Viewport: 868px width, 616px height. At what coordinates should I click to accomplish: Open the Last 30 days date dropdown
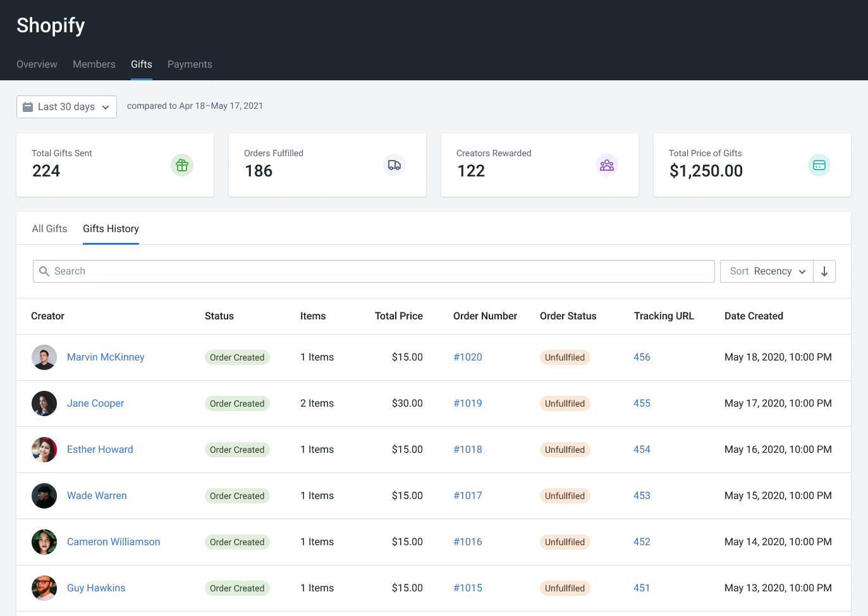pos(66,107)
